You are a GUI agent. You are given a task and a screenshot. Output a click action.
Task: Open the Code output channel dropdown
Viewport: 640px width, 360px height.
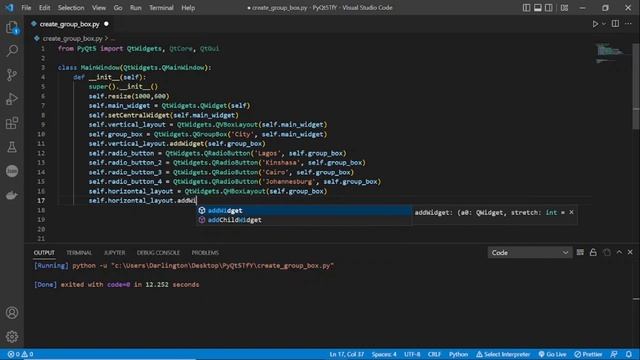point(530,253)
